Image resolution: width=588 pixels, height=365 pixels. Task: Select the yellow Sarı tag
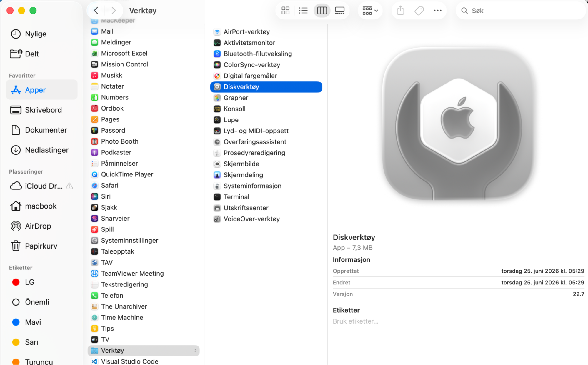41,342
